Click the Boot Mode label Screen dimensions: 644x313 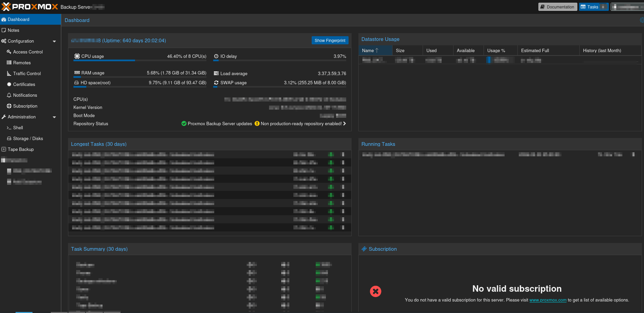tap(84, 115)
